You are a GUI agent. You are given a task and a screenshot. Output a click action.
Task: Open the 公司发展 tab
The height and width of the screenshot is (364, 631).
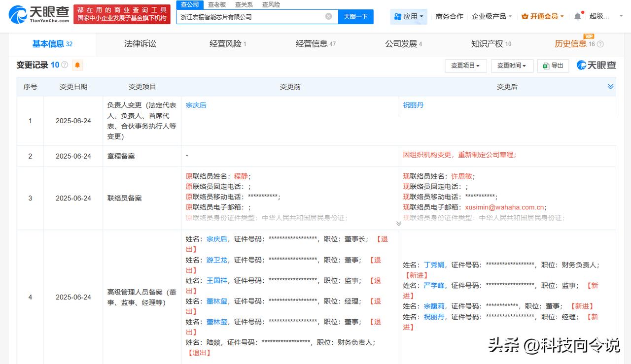click(x=404, y=44)
